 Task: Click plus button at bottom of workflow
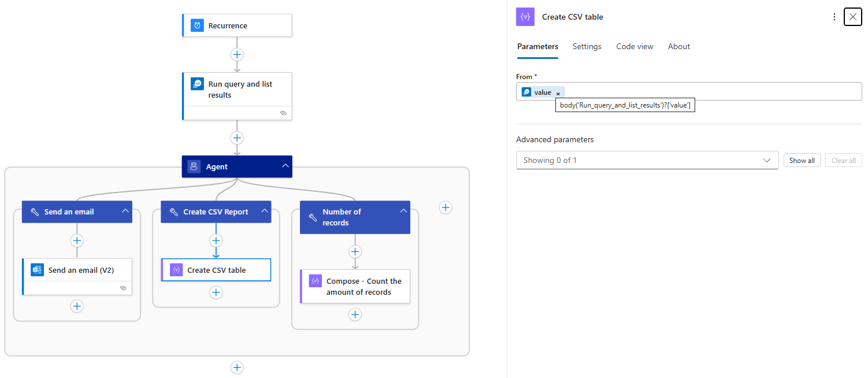point(237,368)
